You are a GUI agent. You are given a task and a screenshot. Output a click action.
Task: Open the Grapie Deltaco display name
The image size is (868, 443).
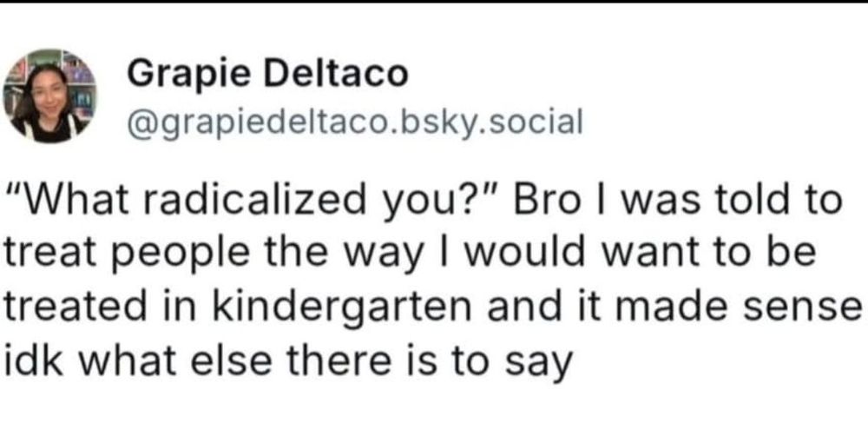(267, 74)
